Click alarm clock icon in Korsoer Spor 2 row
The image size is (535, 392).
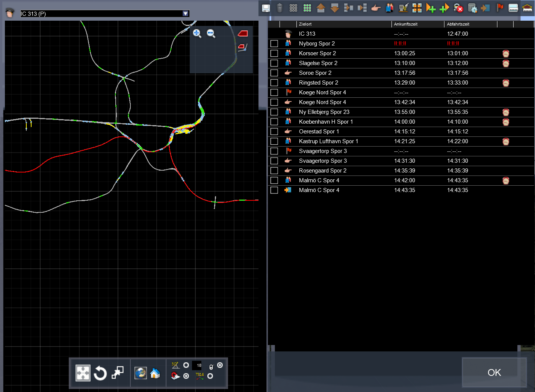[506, 53]
